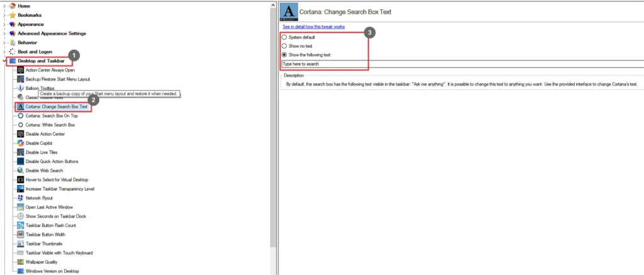Screen dimensions: 644x275
Task: Expand the Advanced Appearance Settings node
Action: coord(4,33)
